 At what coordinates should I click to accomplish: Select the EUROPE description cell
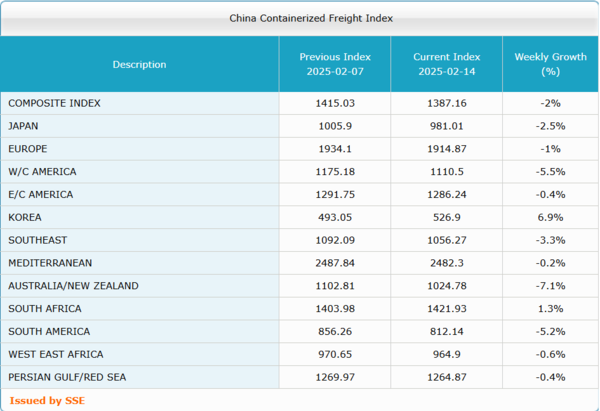tap(27, 149)
